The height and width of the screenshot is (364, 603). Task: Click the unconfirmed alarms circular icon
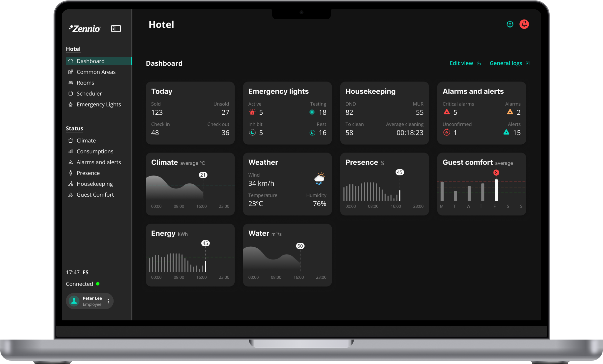pyautogui.click(x=447, y=132)
